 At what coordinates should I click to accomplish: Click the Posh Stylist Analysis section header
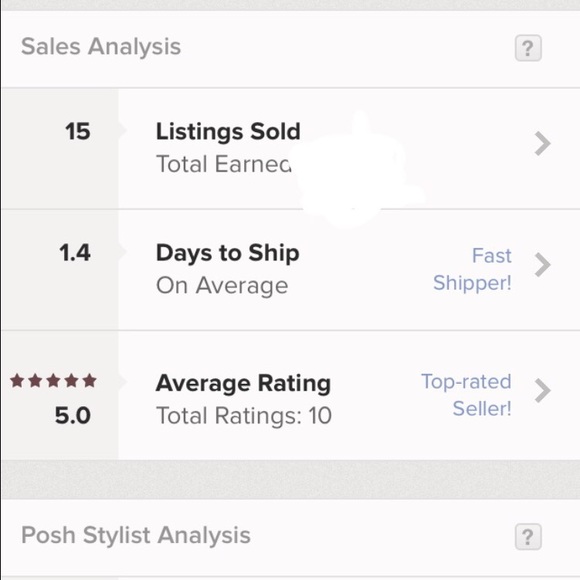click(x=136, y=536)
